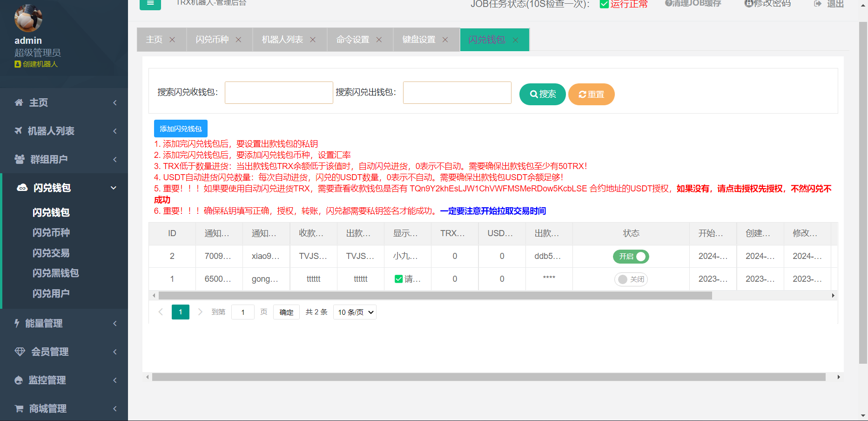Image resolution: width=868 pixels, height=421 pixels.
Task: Click the logout icon beside 退出
Action: (x=818, y=4)
